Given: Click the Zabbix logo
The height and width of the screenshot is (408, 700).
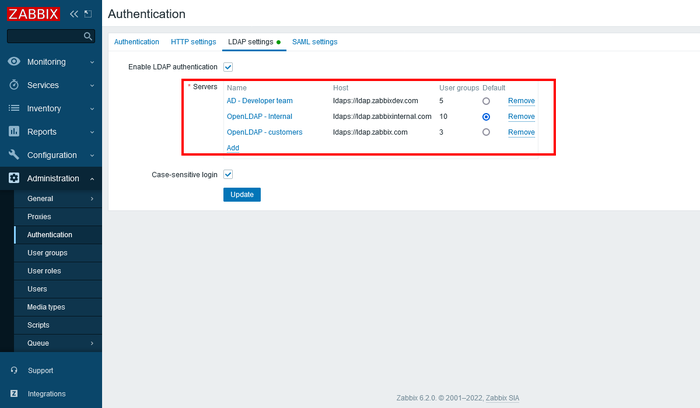Looking at the screenshot, I should point(33,14).
